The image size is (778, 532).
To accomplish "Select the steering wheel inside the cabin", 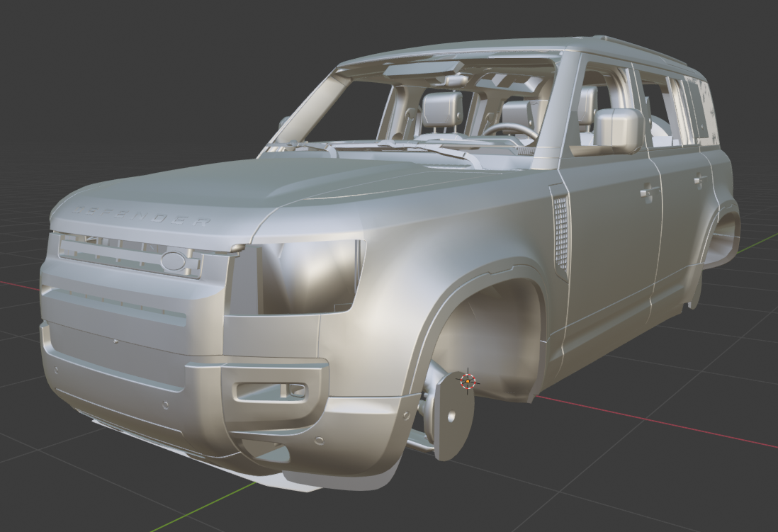I will (x=510, y=132).
